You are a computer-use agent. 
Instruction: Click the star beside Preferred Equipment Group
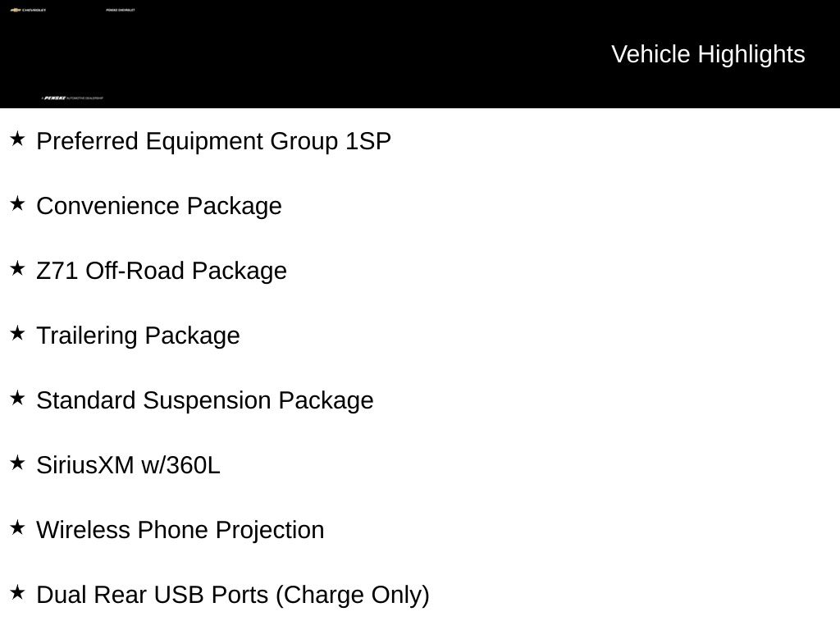tap(18, 139)
